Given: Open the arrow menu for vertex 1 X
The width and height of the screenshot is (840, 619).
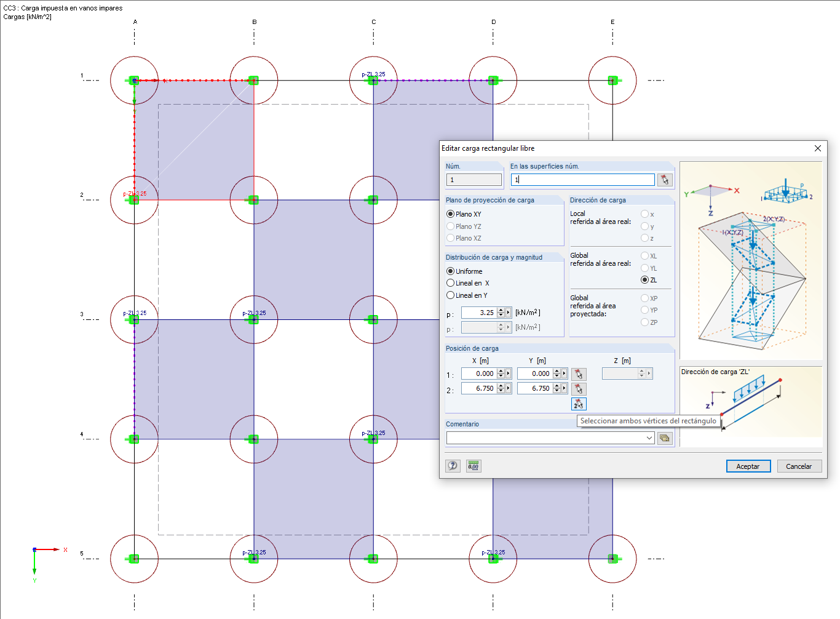Looking at the screenshot, I should pos(509,373).
